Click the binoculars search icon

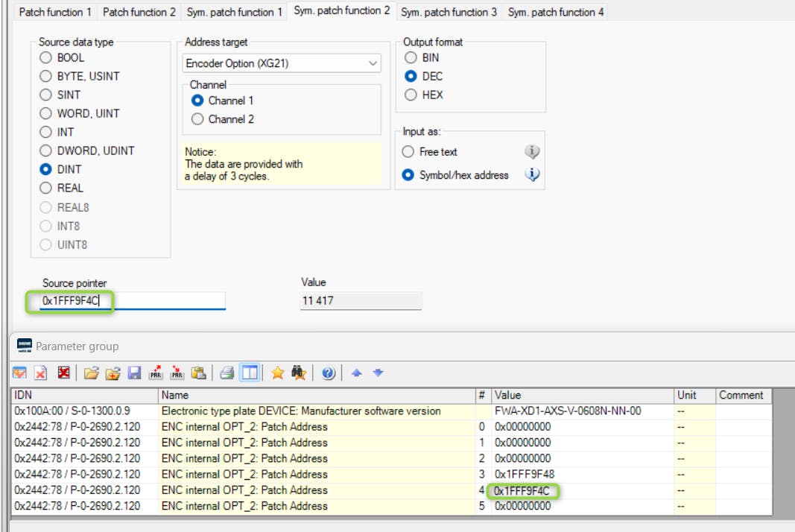pos(299,373)
